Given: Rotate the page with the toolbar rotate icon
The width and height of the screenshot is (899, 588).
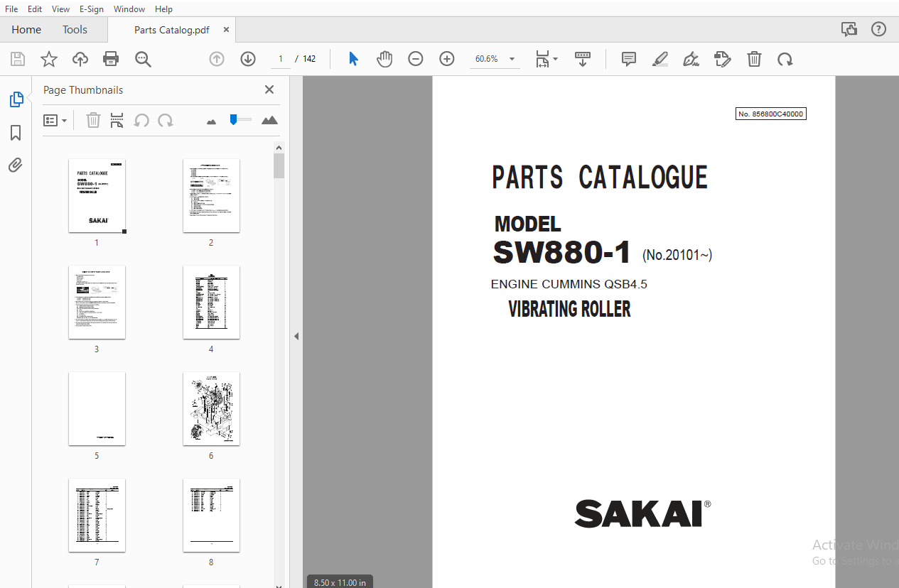Looking at the screenshot, I should (785, 59).
